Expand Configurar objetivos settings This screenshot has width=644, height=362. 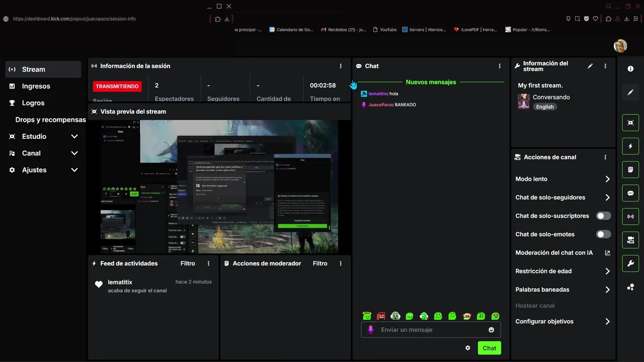(x=563, y=321)
